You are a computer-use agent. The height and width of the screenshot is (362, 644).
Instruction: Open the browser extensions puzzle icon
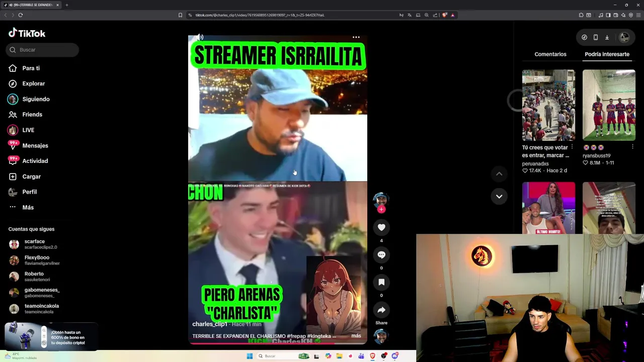coord(581,15)
